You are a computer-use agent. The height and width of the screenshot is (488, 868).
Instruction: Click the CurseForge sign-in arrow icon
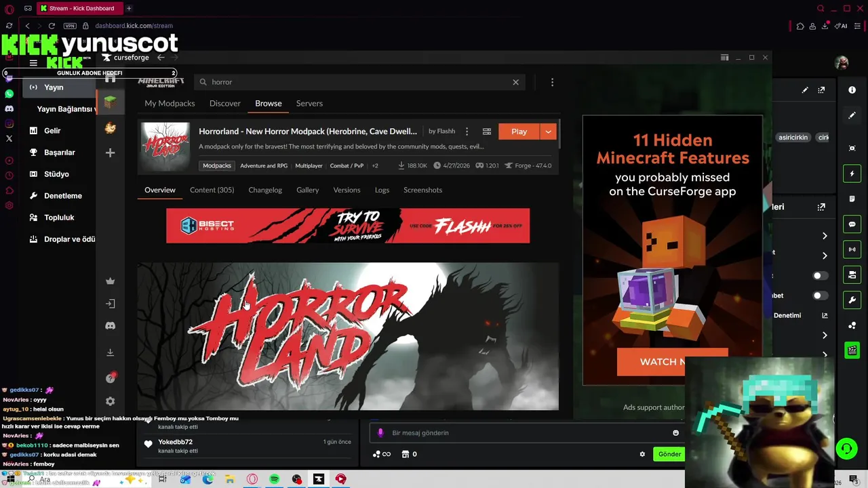(110, 304)
